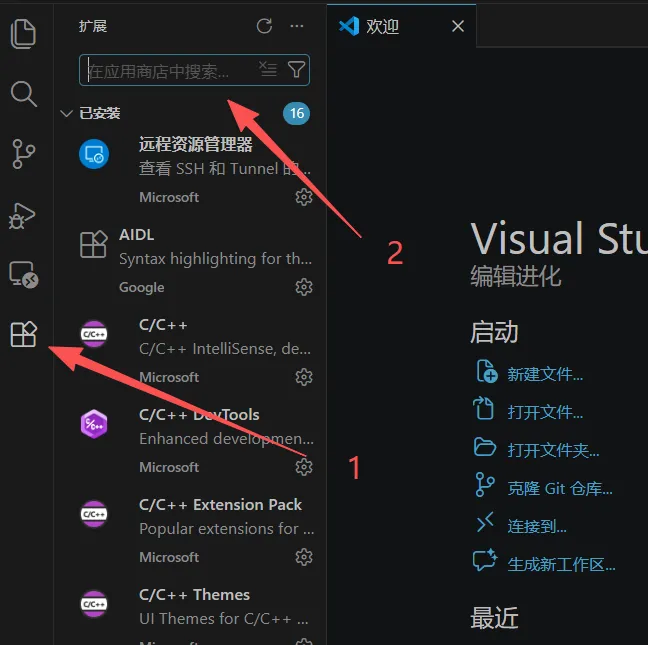648x645 pixels.
Task: Click the installed count badge 16
Action: [296, 113]
